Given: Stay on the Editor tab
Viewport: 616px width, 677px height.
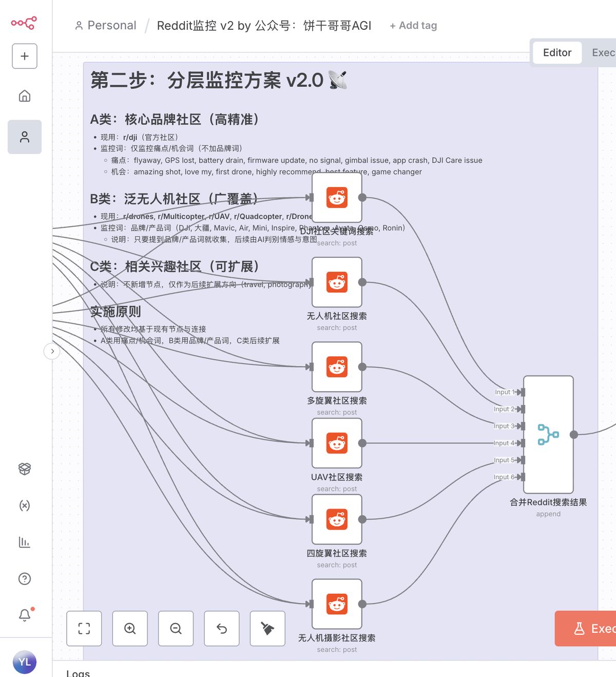Looking at the screenshot, I should [x=557, y=52].
